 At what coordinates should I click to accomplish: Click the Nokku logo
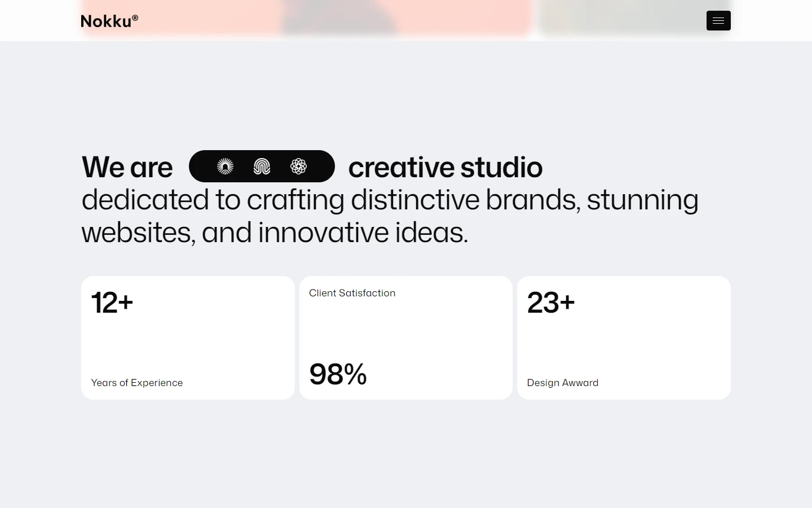click(109, 21)
